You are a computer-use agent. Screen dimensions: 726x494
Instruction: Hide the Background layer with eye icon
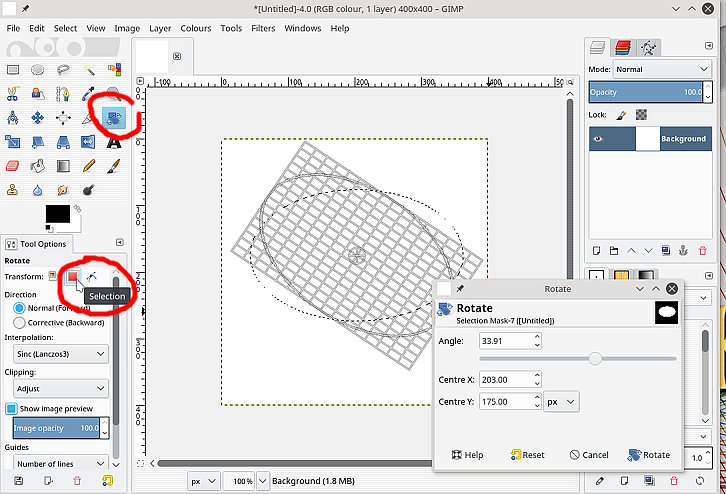tap(598, 139)
